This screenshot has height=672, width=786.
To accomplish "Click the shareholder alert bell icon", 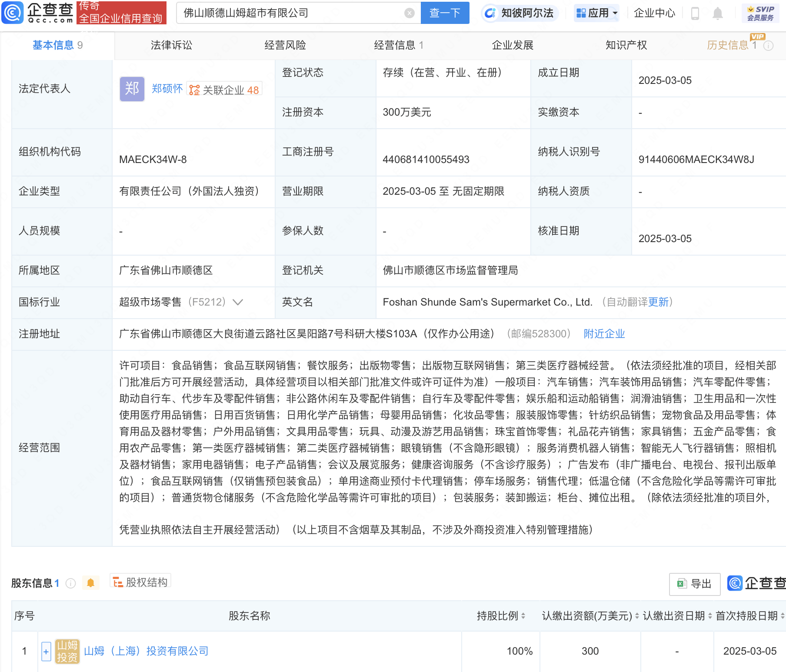I will point(90,583).
